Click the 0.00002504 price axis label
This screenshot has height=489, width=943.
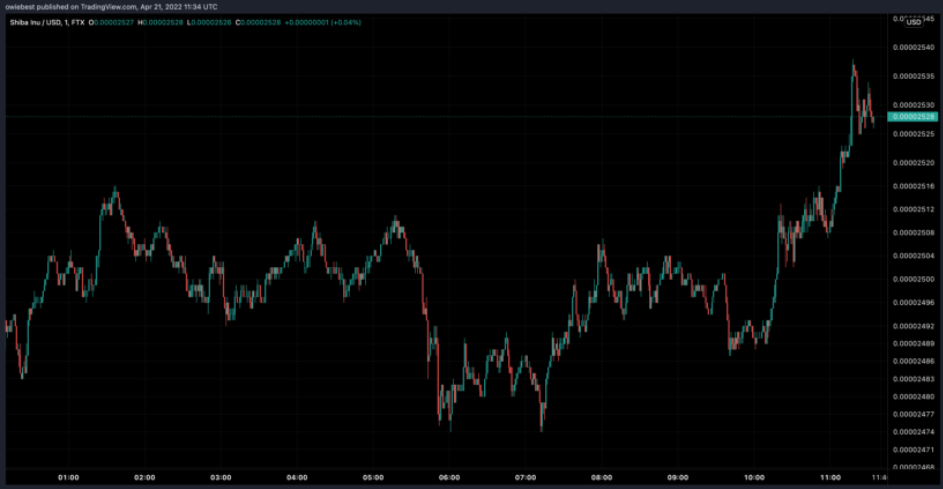914,256
